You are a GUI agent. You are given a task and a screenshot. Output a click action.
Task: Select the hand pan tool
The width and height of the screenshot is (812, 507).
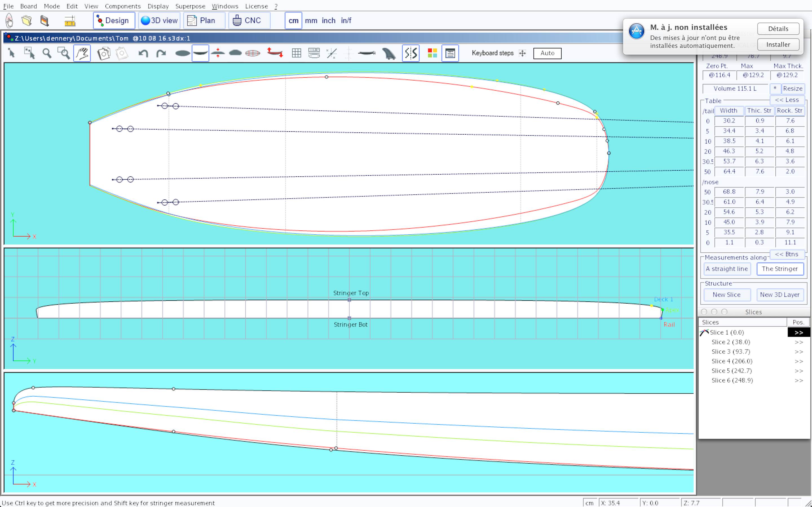tap(82, 53)
